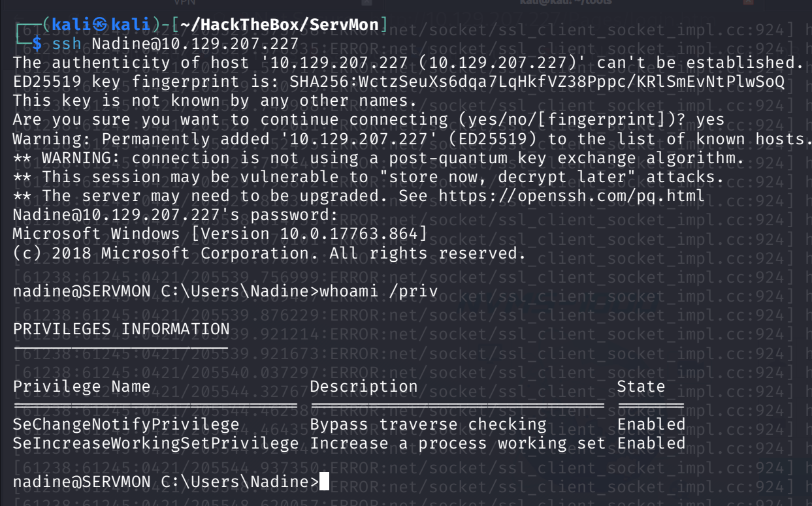Image resolution: width=812 pixels, height=506 pixels.
Task: Click the SHA256 key fingerprint string
Action: click(x=538, y=82)
